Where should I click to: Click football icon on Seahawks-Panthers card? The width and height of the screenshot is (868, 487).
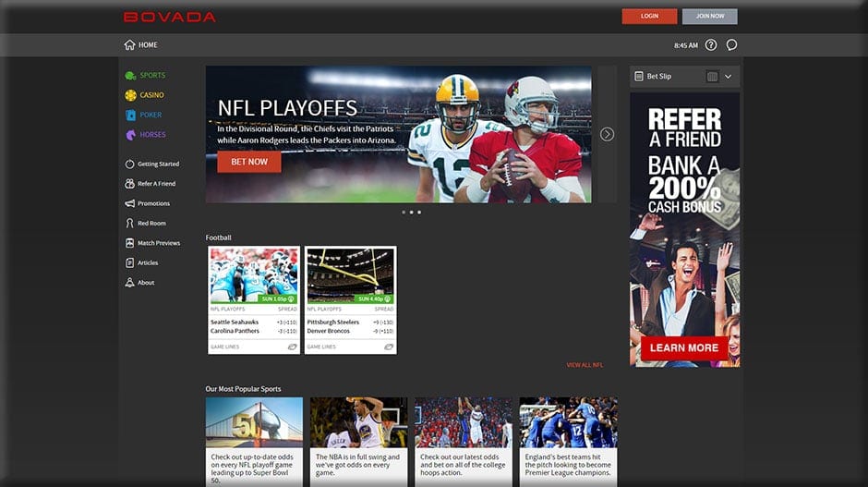[x=292, y=347]
